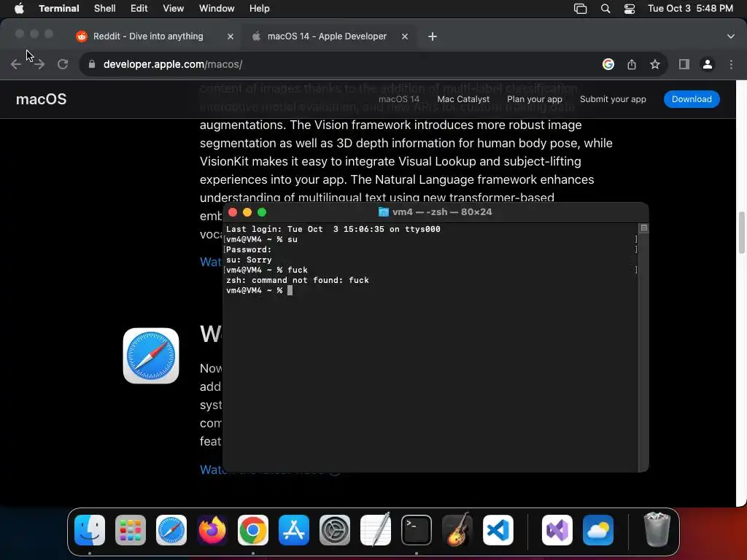The width and height of the screenshot is (747, 560).
Task: Open Firefox from the Dock
Action: click(212, 530)
